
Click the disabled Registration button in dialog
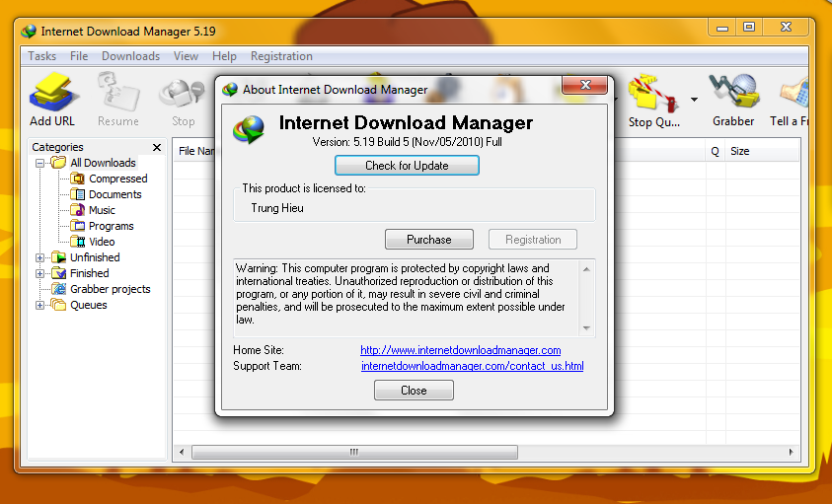533,240
